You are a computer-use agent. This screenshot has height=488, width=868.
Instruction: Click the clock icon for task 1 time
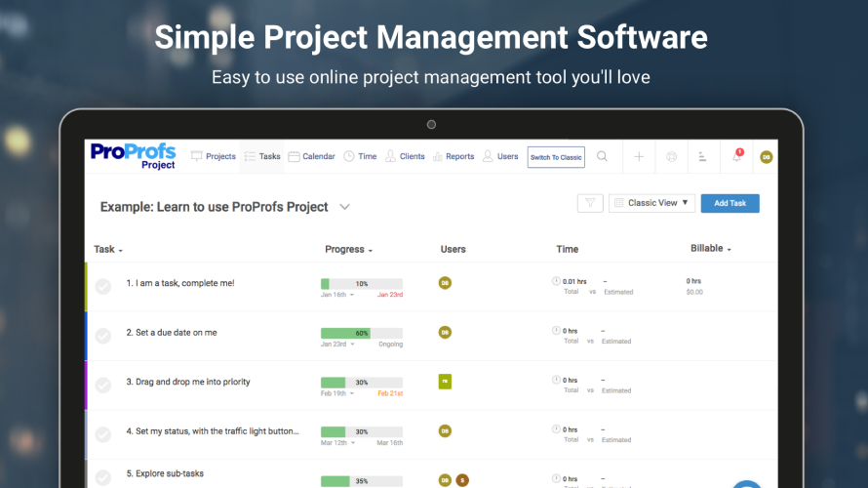[556, 281]
